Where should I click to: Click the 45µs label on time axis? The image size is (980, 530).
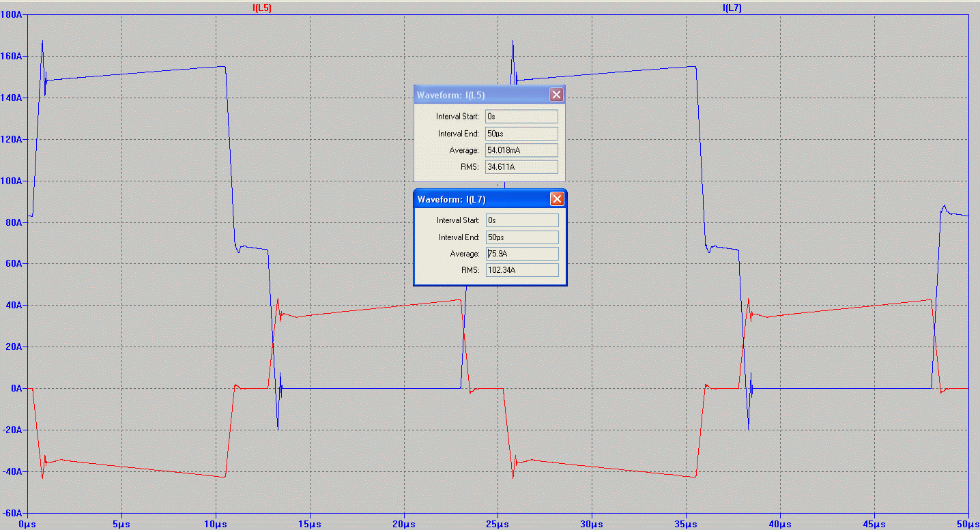point(874,524)
